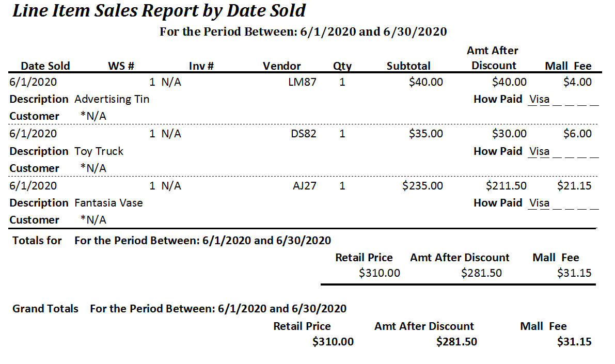Select the Grand Totals $31.15 mall fee
Viewport: 615px width, 364px height.
[574, 342]
